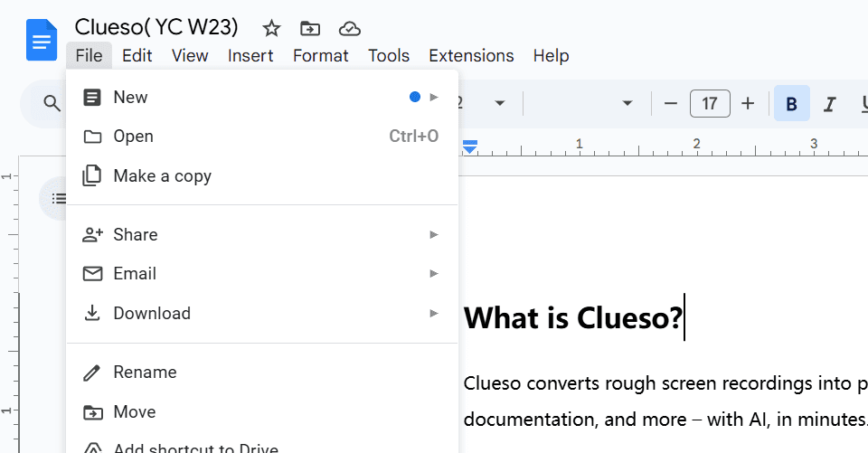868x453 pixels.
Task: Click the Download arrow icon
Action: (92, 313)
